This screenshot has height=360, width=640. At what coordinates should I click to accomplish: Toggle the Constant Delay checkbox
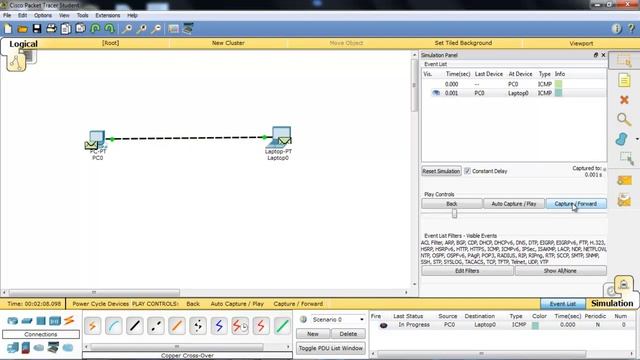[467, 171]
